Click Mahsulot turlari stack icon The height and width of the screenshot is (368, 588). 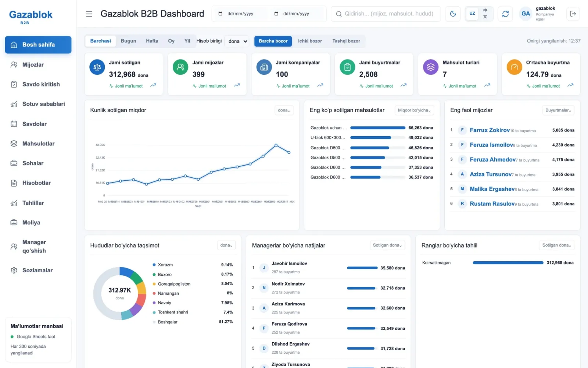[x=431, y=67]
